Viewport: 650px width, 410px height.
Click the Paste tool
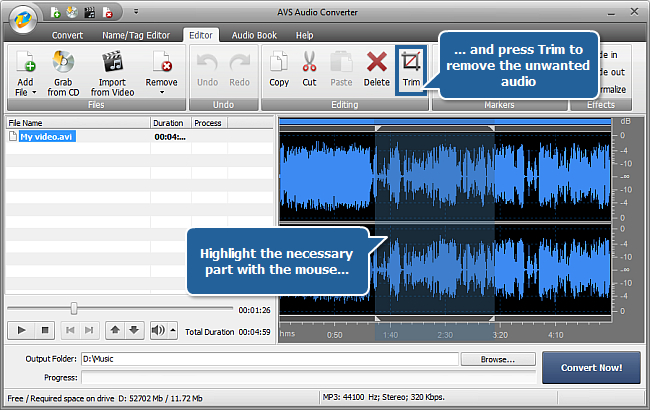pyautogui.click(x=341, y=69)
